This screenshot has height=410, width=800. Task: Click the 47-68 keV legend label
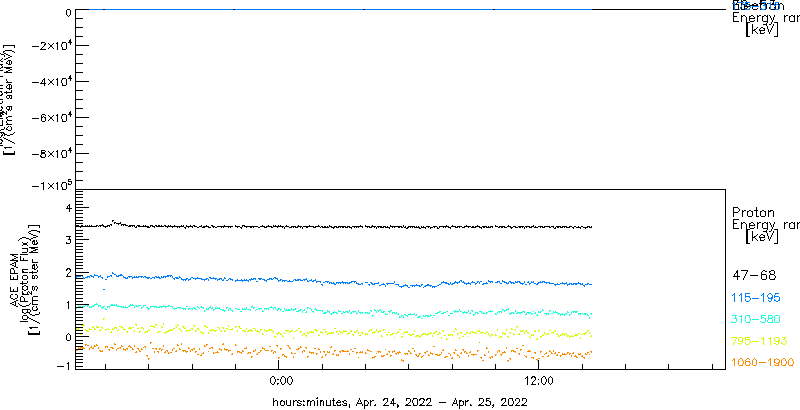pos(754,276)
